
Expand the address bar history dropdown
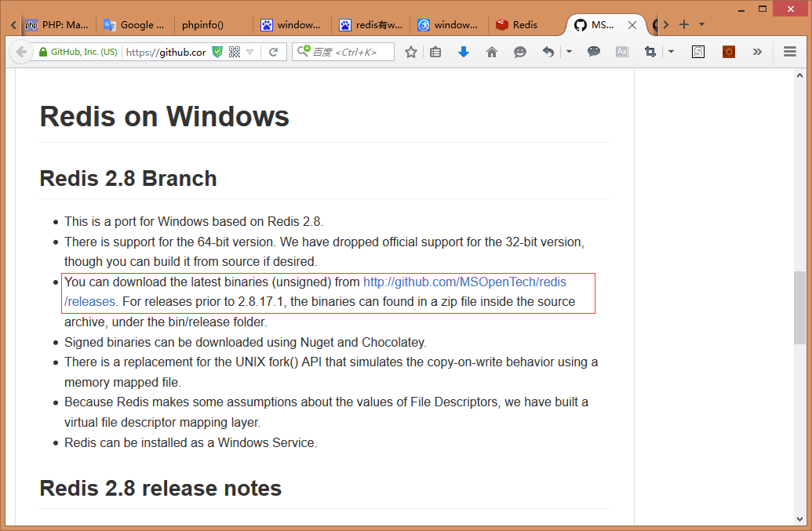[250, 52]
